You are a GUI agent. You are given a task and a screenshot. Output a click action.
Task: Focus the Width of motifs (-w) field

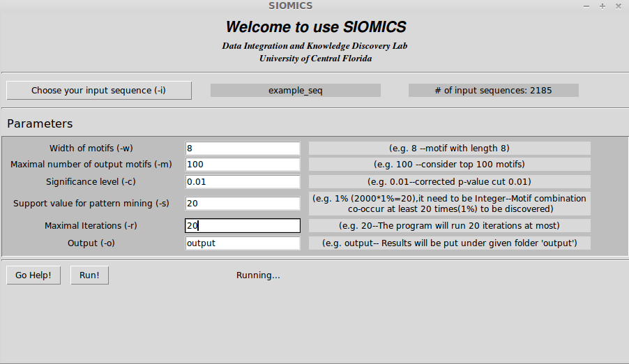tap(242, 148)
